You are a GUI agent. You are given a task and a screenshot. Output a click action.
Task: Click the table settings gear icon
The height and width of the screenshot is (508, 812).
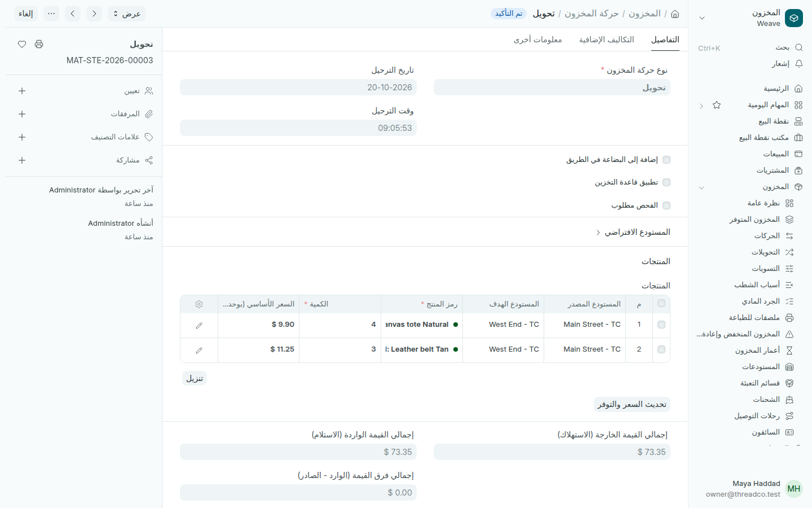click(x=199, y=304)
